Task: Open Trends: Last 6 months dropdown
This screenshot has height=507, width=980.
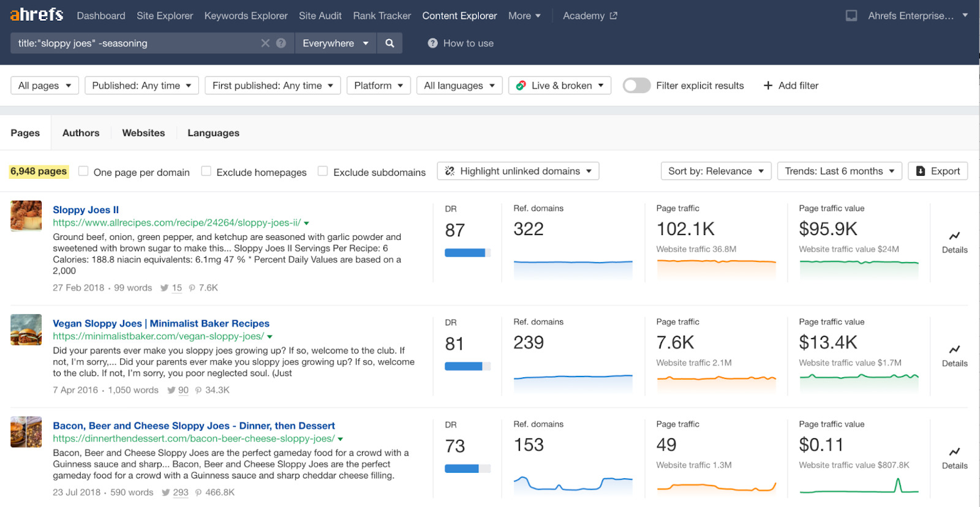Action: 840,171
